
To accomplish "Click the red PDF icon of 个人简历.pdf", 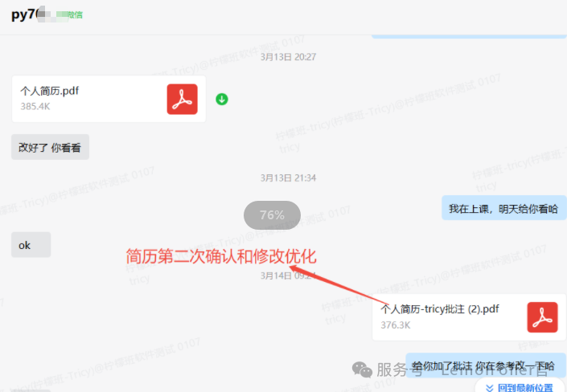I will (183, 100).
